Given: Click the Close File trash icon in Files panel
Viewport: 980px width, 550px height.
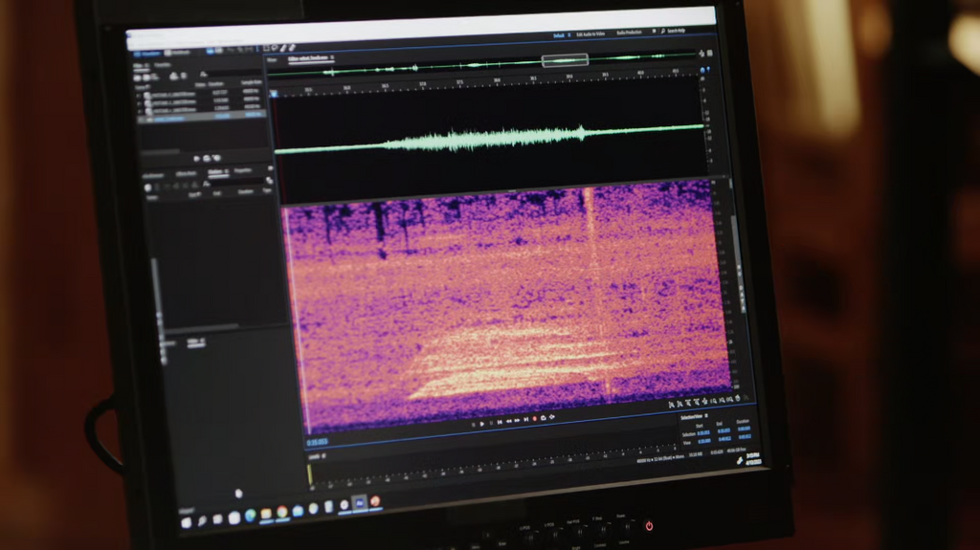Looking at the screenshot, I should pos(184,75).
